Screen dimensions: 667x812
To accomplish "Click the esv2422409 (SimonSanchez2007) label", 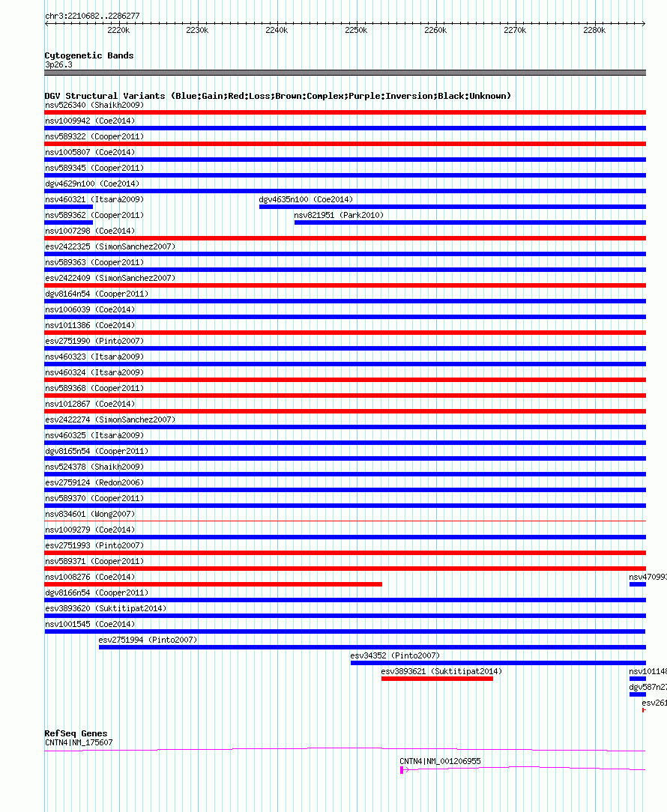I will point(110,278).
